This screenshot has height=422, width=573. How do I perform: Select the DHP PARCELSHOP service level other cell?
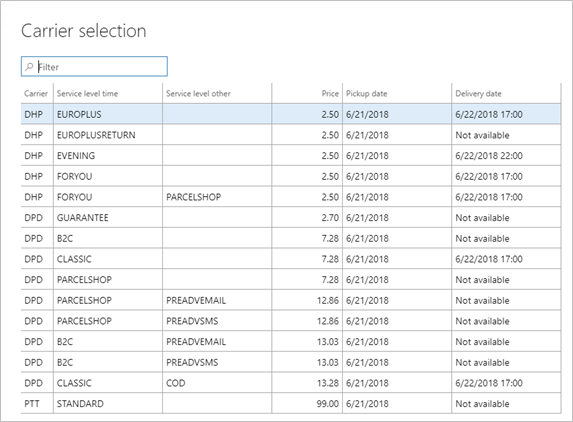(x=217, y=197)
